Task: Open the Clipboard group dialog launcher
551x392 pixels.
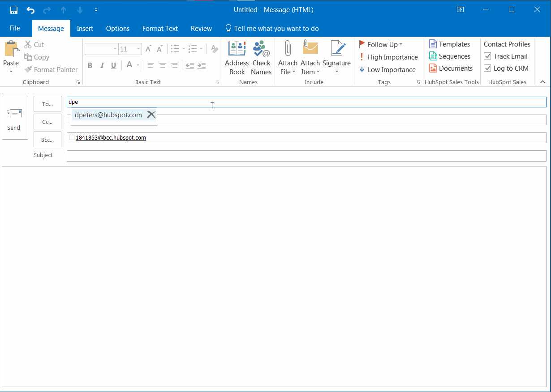Action: 78,82
